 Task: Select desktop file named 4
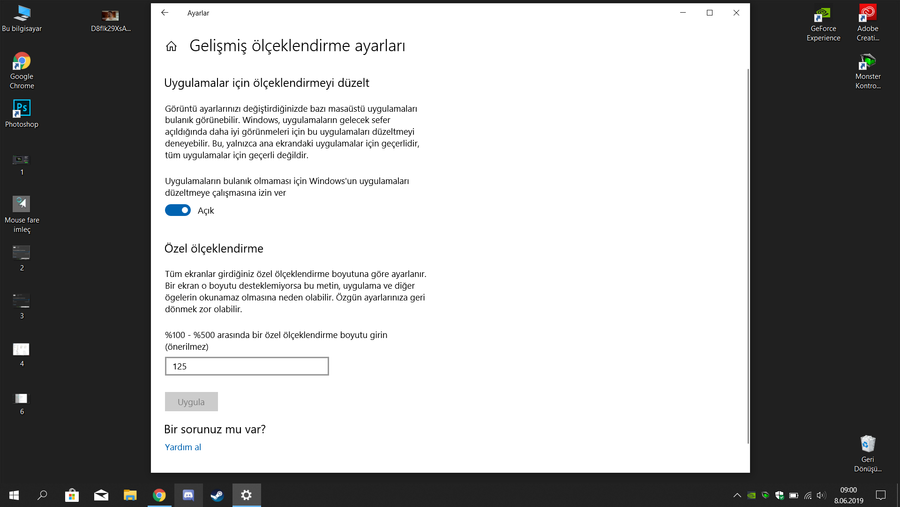(x=22, y=355)
